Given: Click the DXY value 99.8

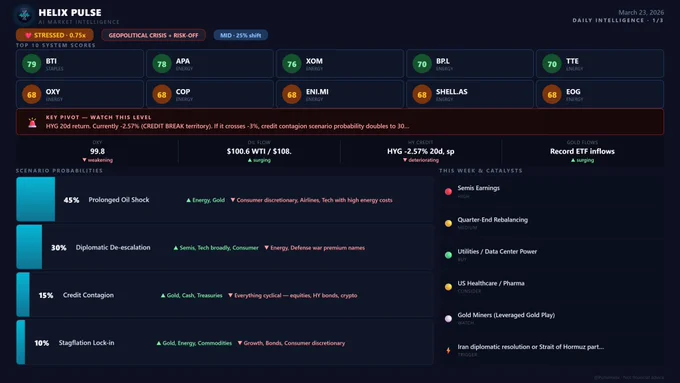Looking at the screenshot, I should coord(97,151).
